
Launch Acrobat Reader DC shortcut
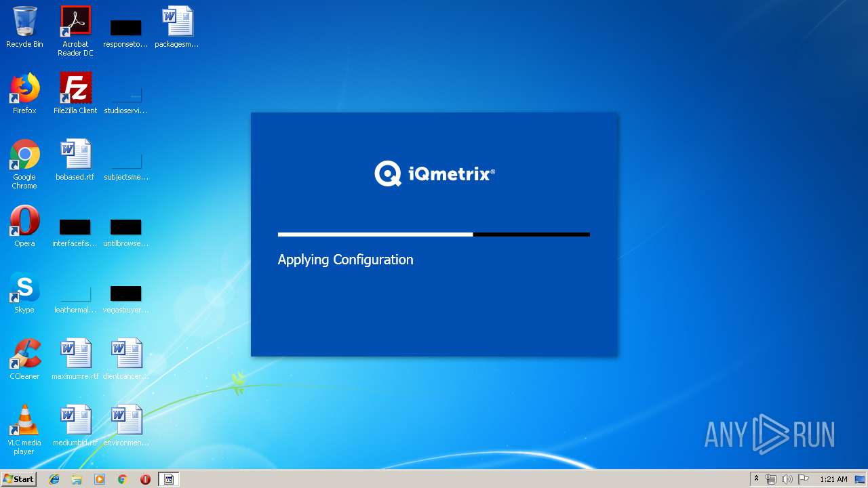(75, 31)
